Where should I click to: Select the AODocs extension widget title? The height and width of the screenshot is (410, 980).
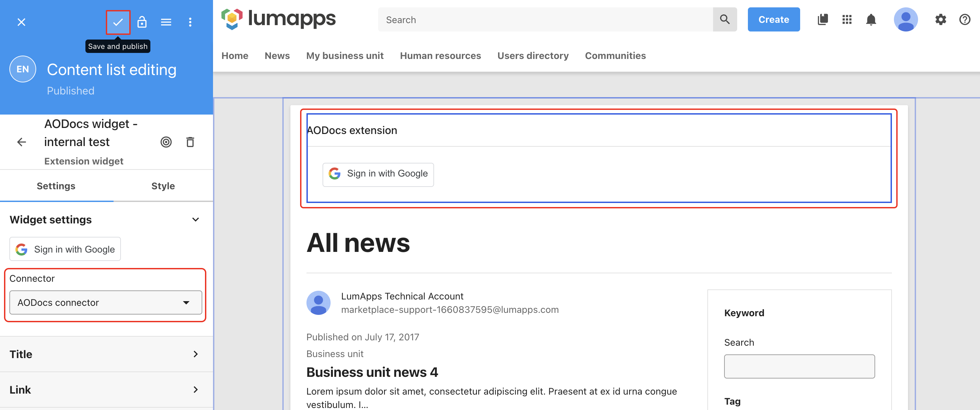[x=352, y=130]
